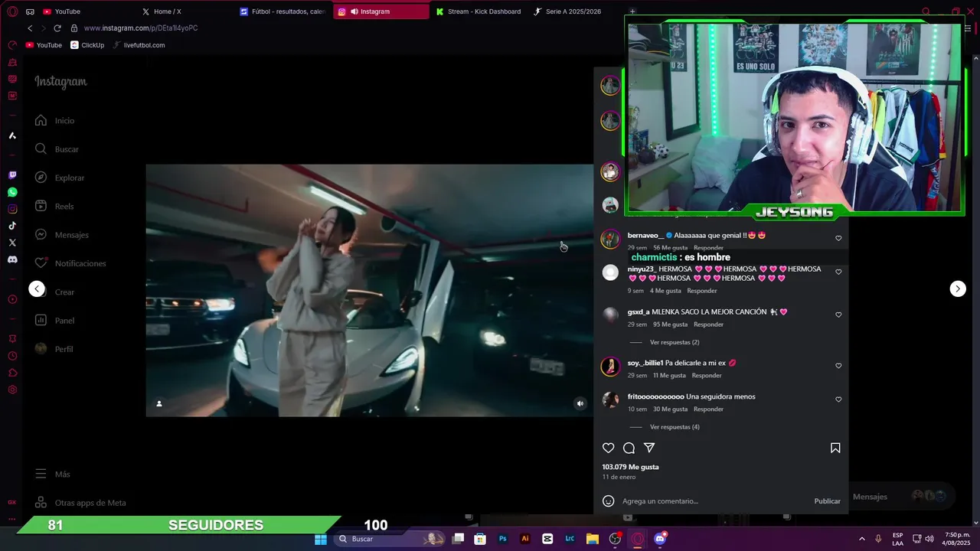980x551 pixels.
Task: Open the Discord app from the taskbar
Action: (660, 539)
